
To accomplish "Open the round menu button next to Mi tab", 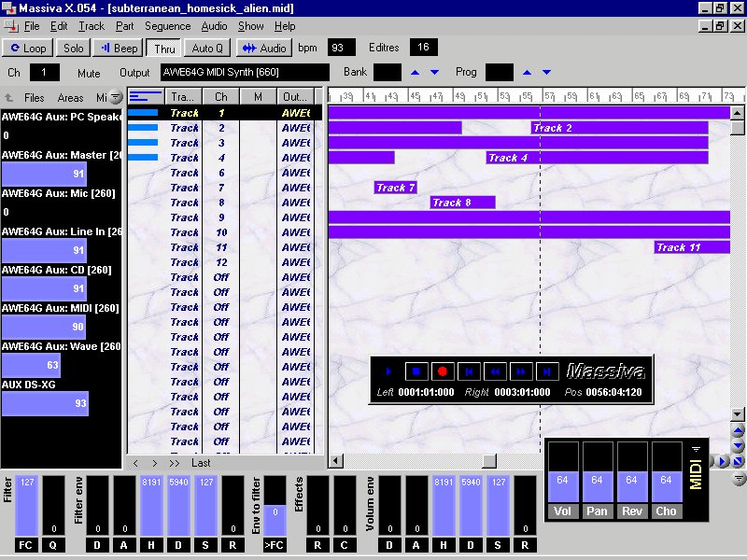I will 116,97.
